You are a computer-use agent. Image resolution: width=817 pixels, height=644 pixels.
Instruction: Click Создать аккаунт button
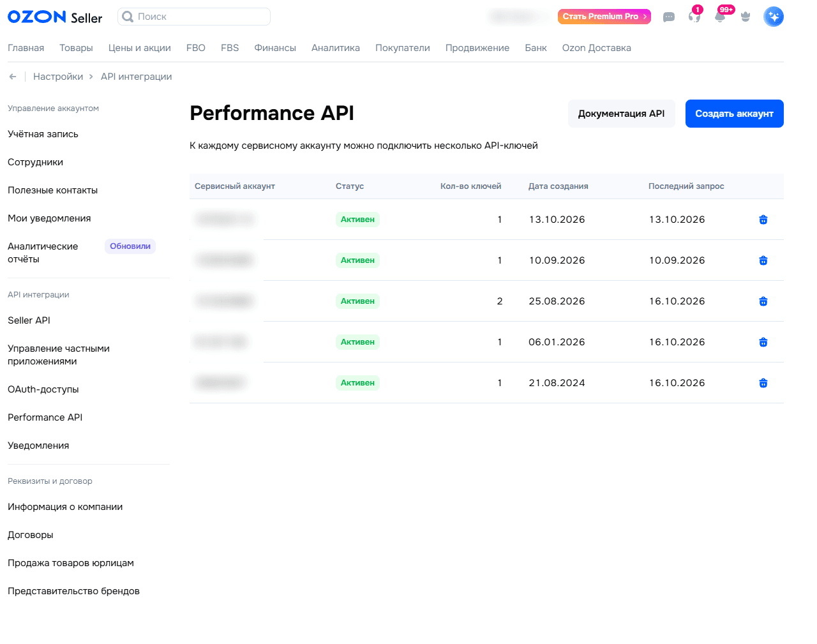point(735,114)
